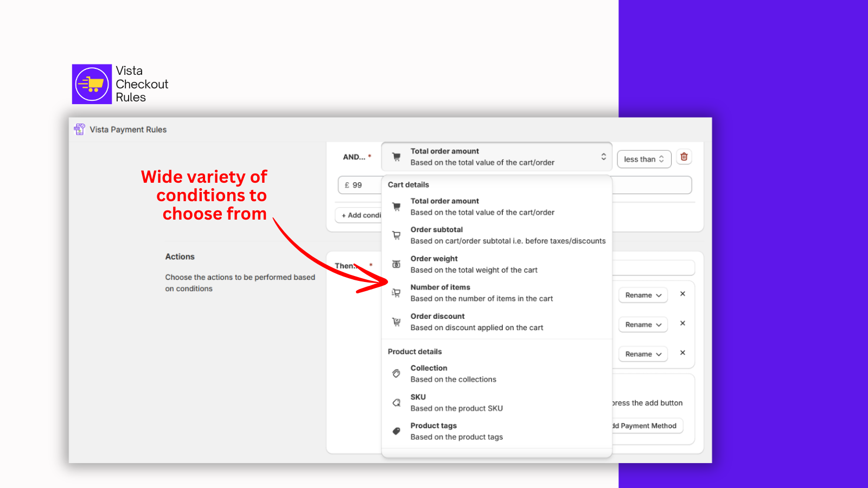Pick Order discount condition

(497, 322)
